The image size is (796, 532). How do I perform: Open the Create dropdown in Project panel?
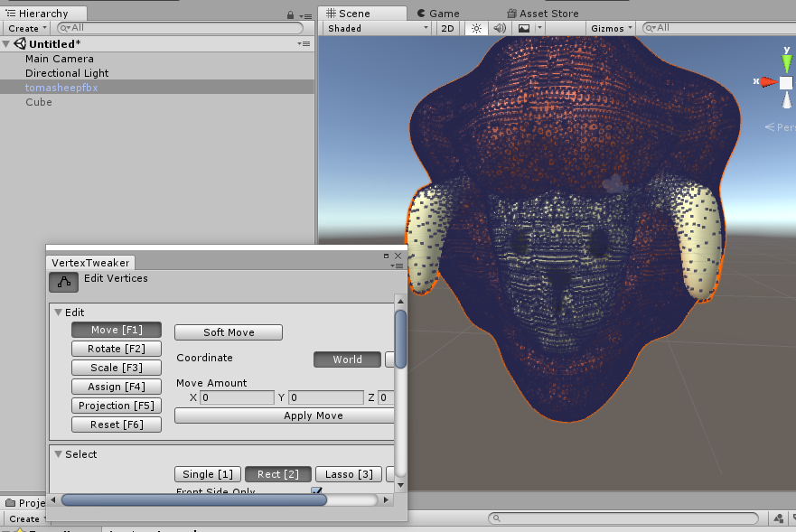[x=27, y=518]
